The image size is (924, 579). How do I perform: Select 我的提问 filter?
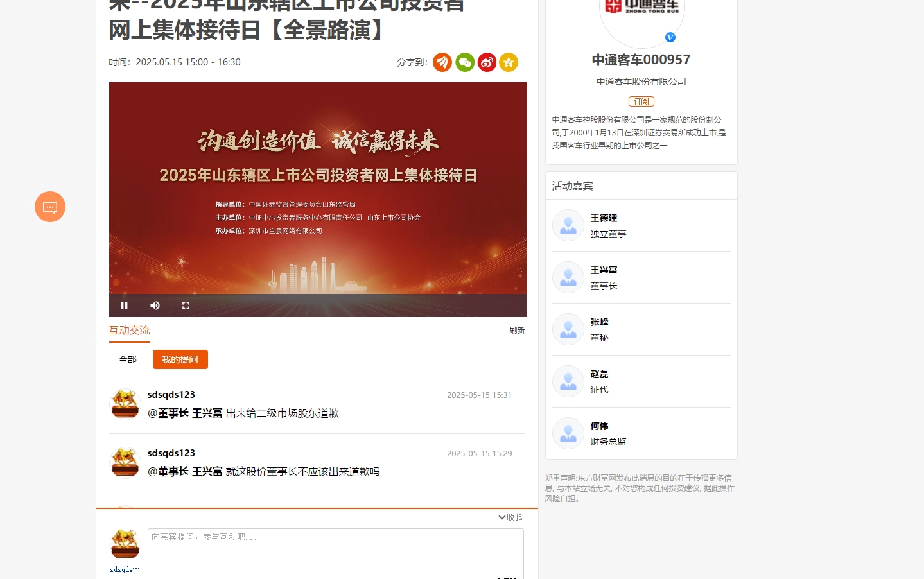(180, 359)
